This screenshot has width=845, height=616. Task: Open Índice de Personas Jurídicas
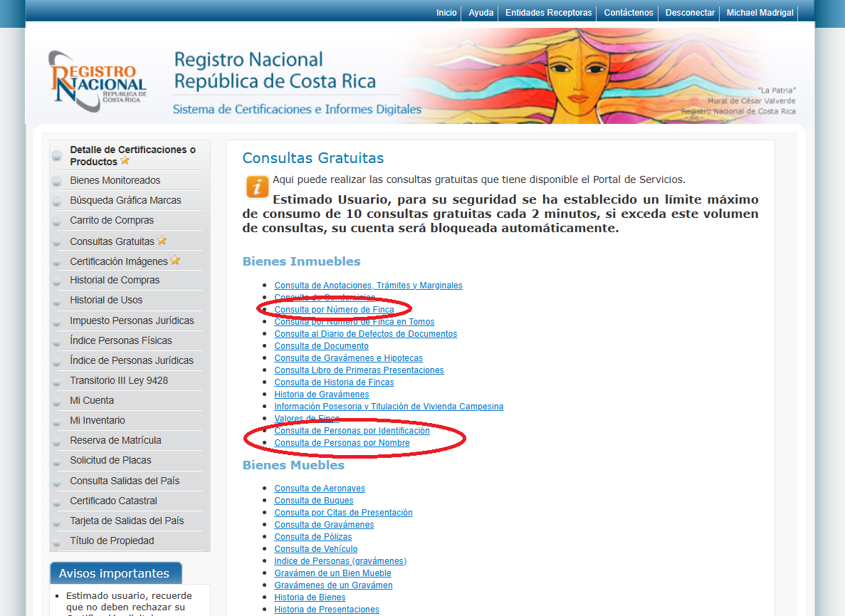(132, 360)
